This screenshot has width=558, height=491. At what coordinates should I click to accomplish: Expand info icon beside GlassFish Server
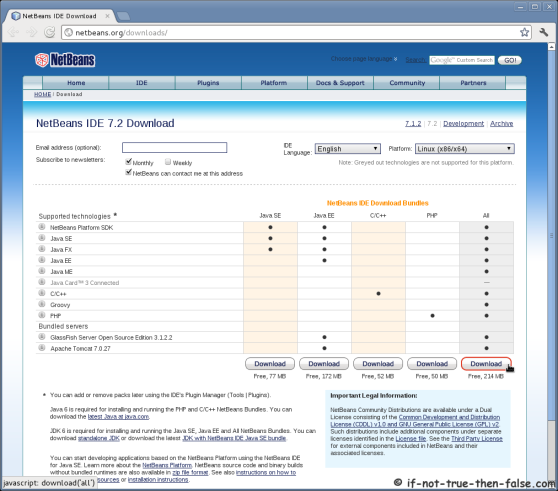[x=42, y=337]
